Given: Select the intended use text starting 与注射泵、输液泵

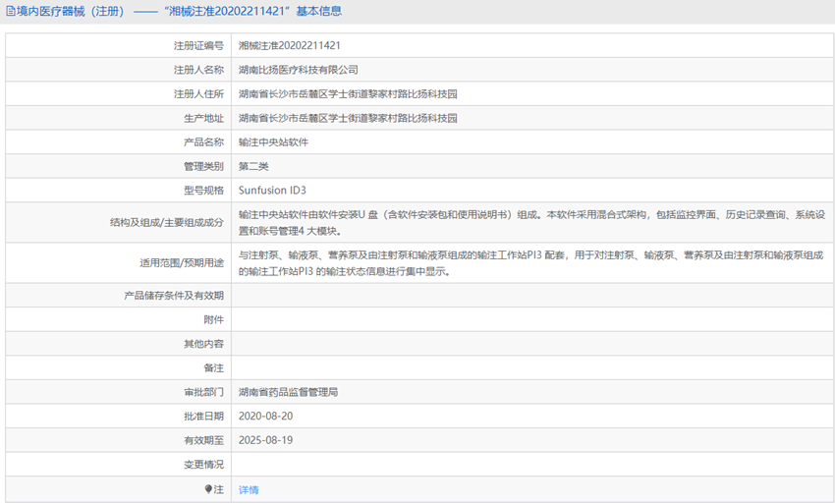Looking at the screenshot, I should tap(530, 263).
